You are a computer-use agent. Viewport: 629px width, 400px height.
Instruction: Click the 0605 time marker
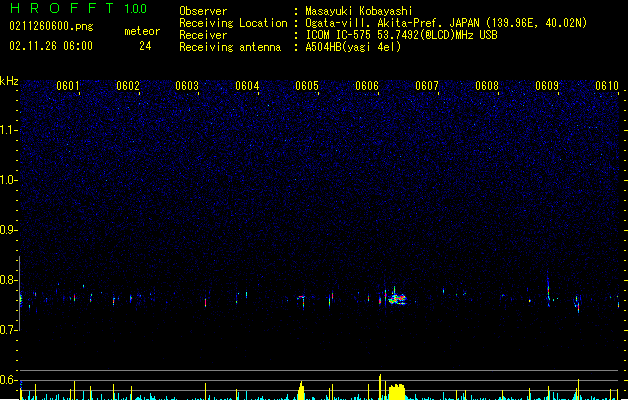(307, 86)
